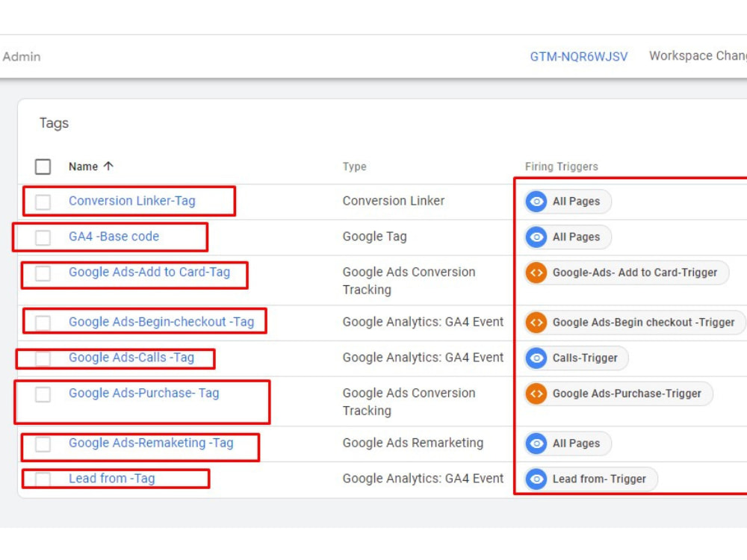Click code icon of Add to Card-Trigger
The height and width of the screenshot is (560, 747).
click(x=536, y=273)
